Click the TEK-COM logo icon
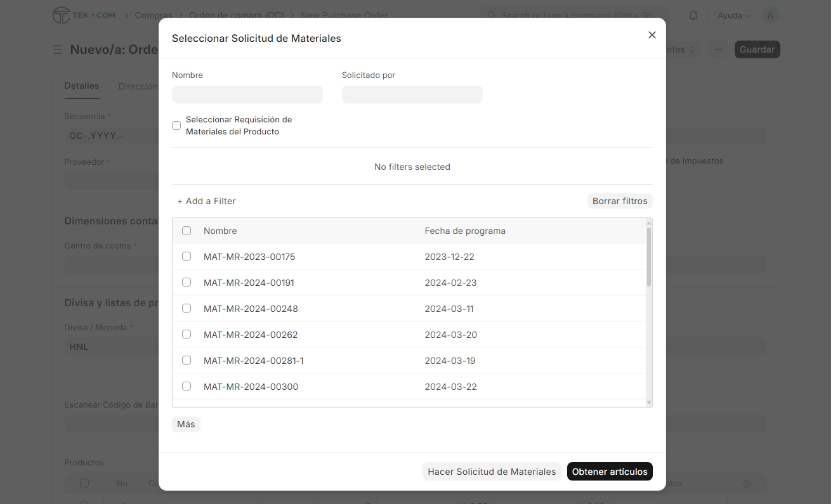 pos(62,15)
